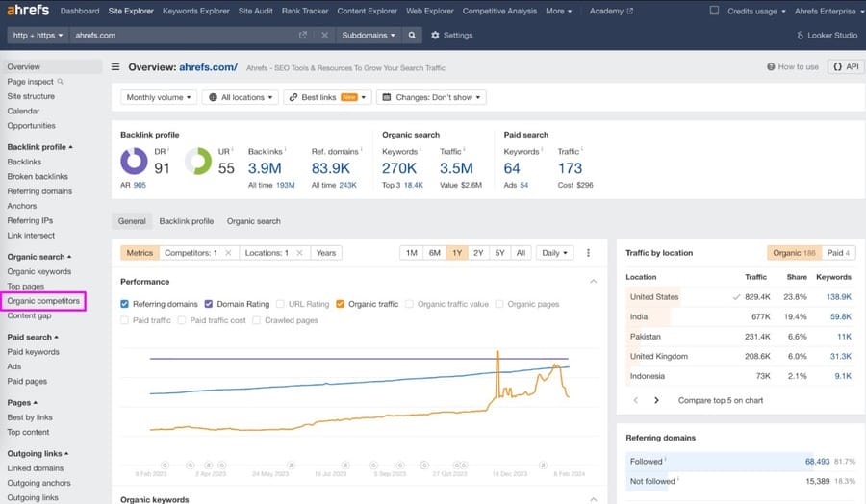Enable the URL Rating checkbox
Image resolution: width=866 pixels, height=504 pixels.
tap(281, 304)
